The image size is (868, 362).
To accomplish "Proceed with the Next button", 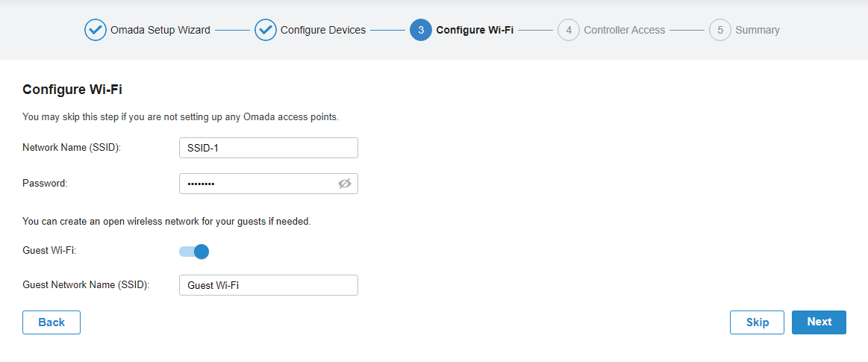I will 819,322.
